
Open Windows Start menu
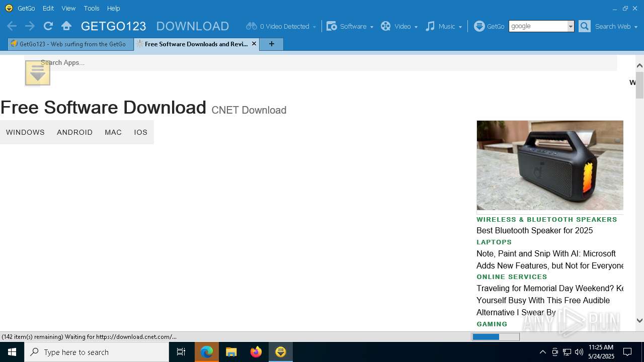pyautogui.click(x=12, y=352)
